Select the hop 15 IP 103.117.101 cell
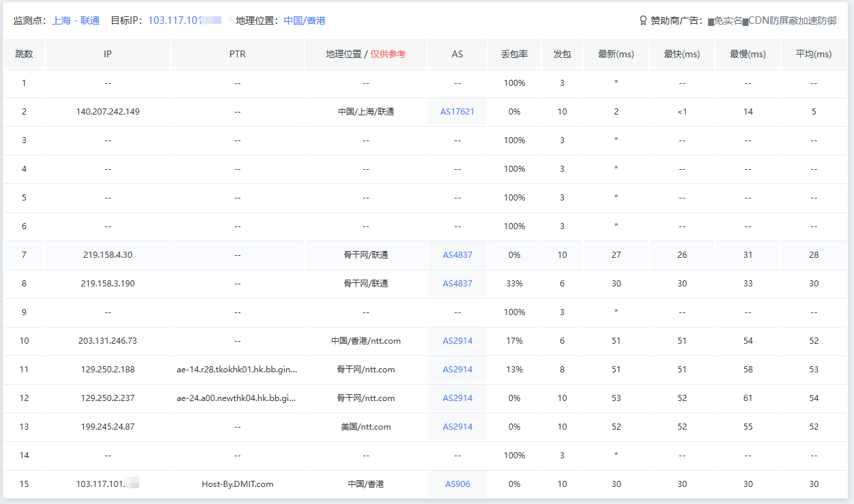 point(108,484)
